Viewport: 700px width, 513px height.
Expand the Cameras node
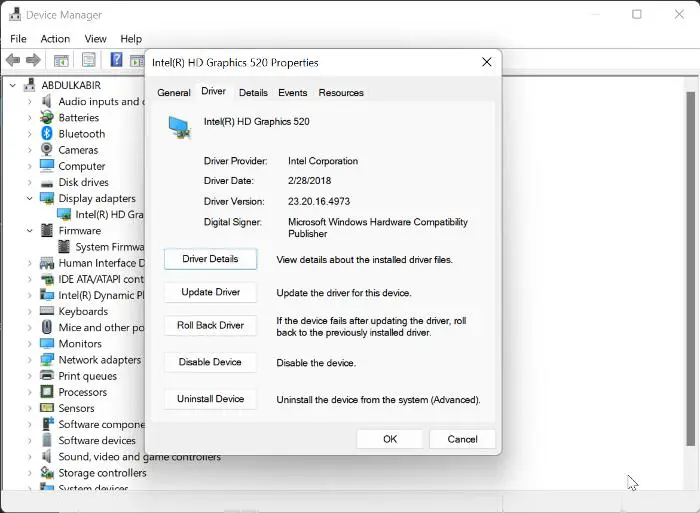pyautogui.click(x=29, y=150)
